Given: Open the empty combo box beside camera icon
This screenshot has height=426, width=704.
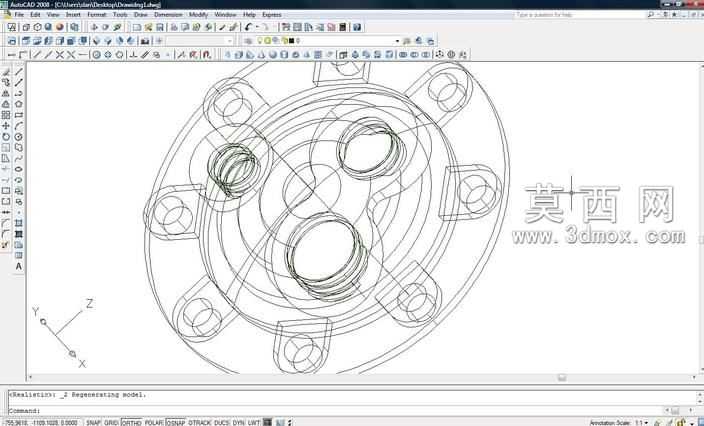Looking at the screenshot, I should [200, 41].
